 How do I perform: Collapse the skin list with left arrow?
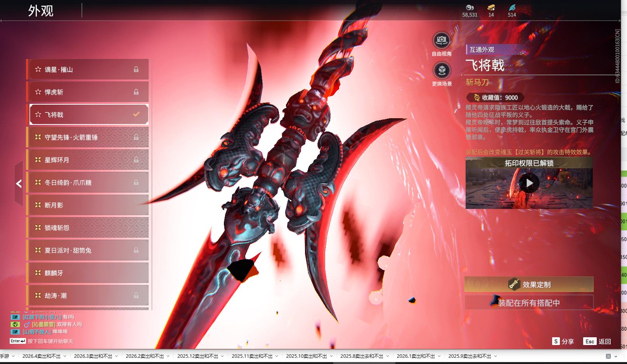(19, 183)
